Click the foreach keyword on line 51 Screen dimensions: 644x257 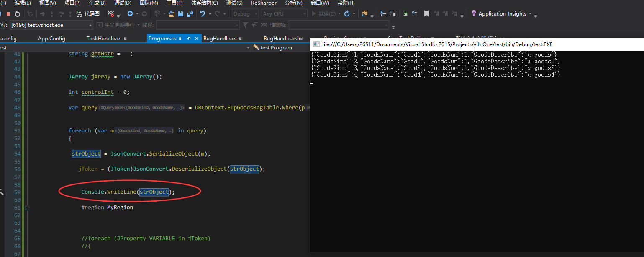80,131
